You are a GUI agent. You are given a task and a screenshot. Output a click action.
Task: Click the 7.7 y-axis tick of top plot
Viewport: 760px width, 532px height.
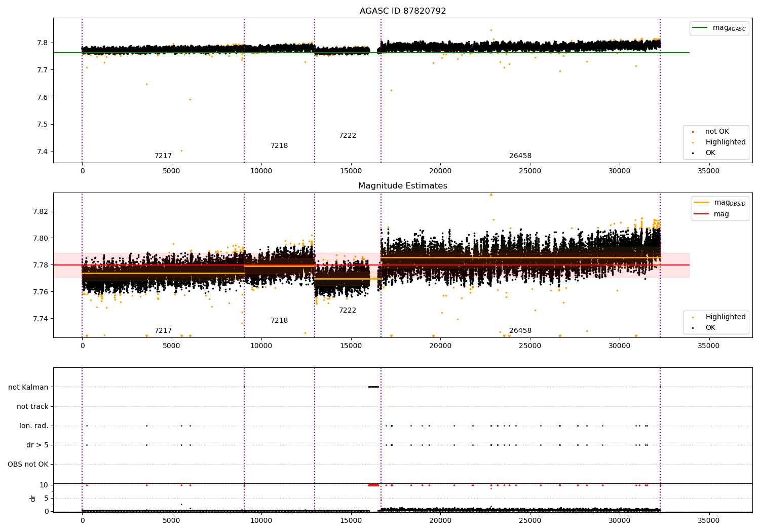point(43,70)
